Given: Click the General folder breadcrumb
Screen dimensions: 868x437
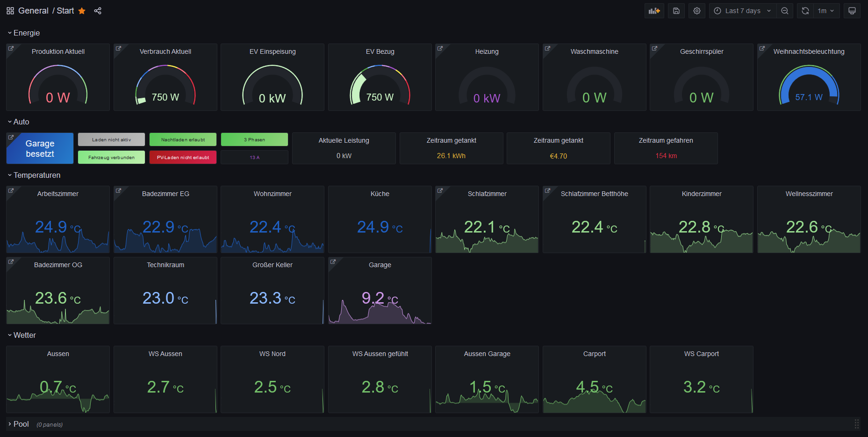Looking at the screenshot, I should tap(33, 11).
